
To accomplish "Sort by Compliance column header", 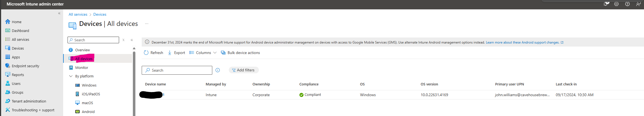I will (x=309, y=84).
